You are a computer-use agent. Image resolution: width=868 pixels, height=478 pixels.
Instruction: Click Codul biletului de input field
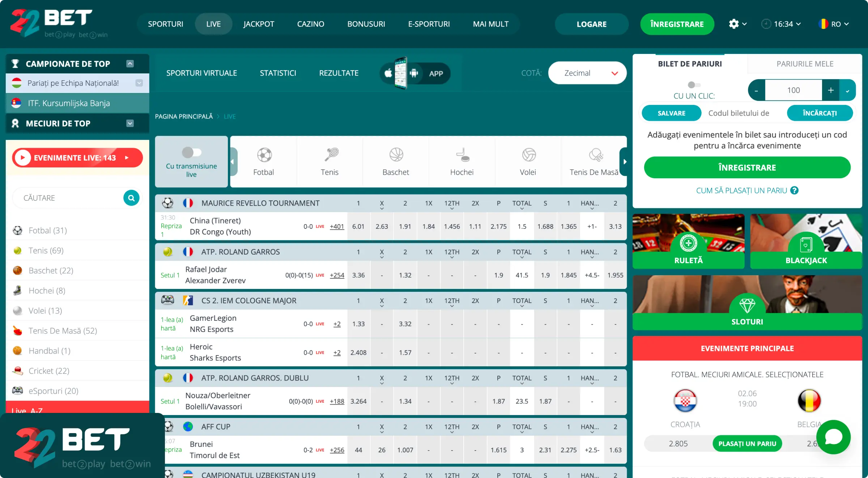pyautogui.click(x=744, y=113)
